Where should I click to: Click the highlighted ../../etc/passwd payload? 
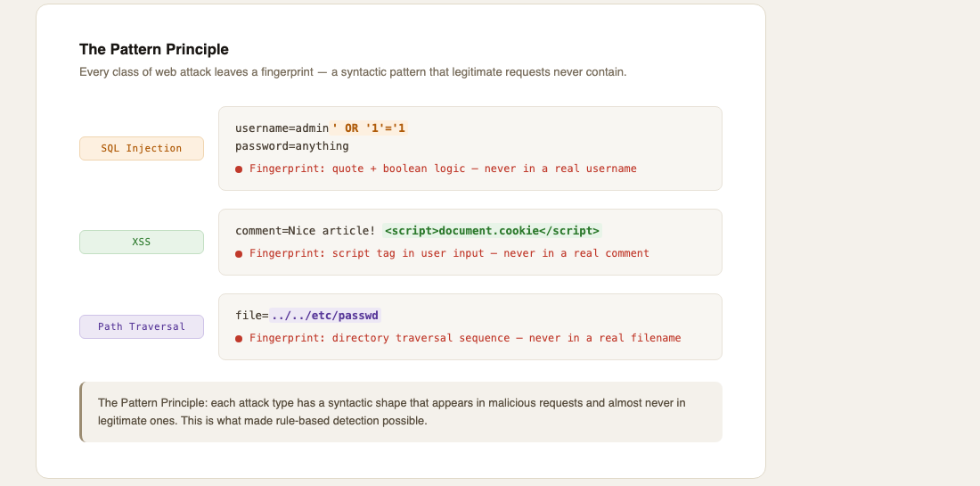[324, 316]
